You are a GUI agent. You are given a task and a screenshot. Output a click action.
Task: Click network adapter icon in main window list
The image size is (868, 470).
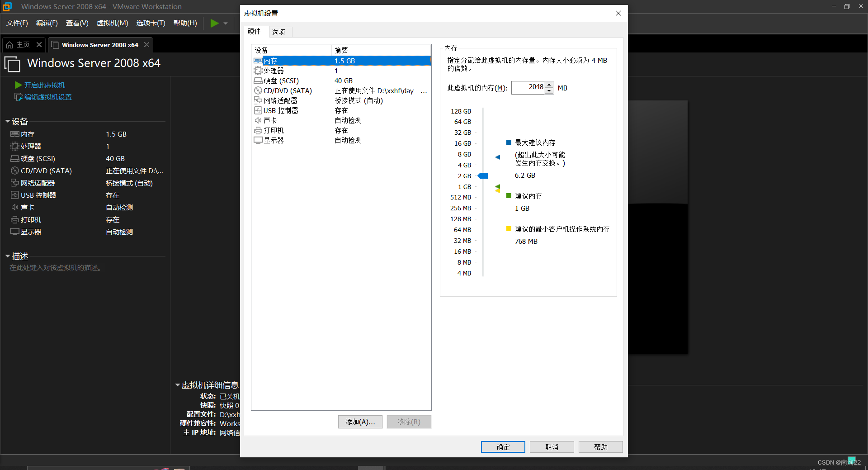pyautogui.click(x=14, y=183)
